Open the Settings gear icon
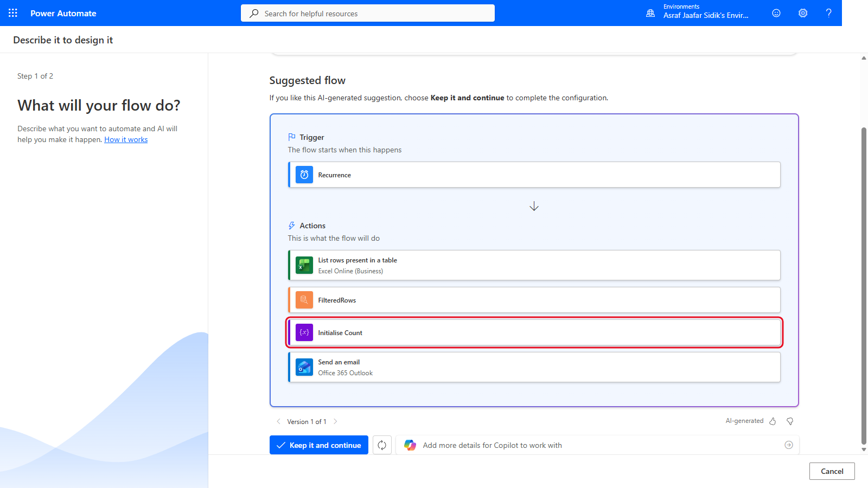 [803, 13]
